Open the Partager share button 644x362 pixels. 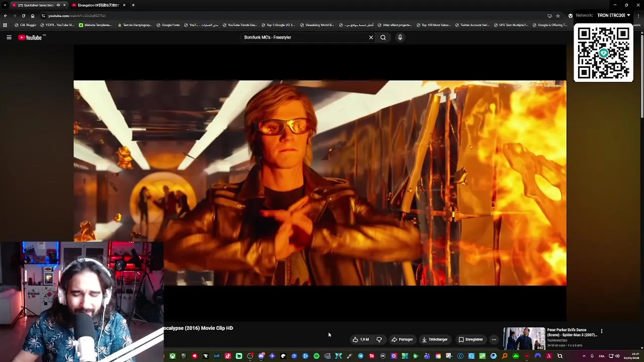coord(403,339)
